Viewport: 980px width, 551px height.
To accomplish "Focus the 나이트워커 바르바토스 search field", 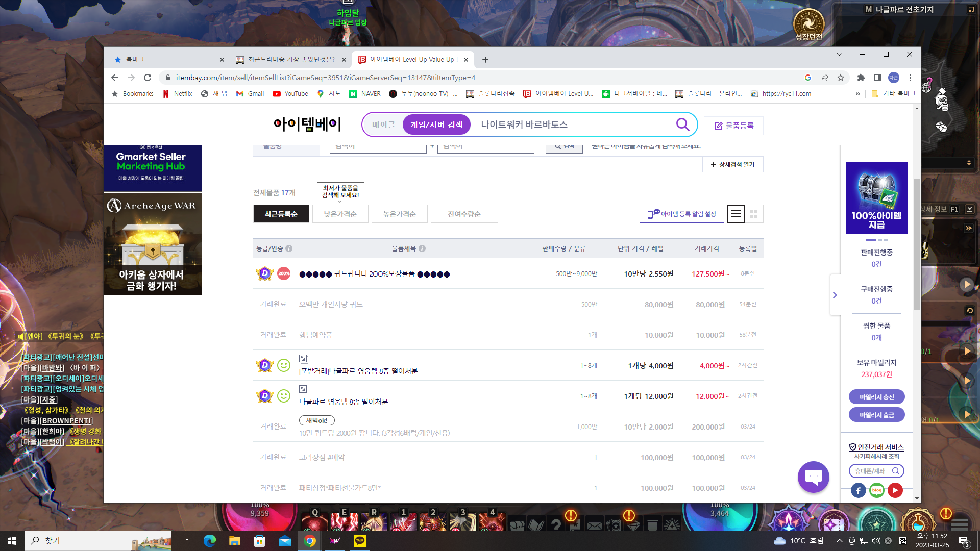I will [x=574, y=124].
